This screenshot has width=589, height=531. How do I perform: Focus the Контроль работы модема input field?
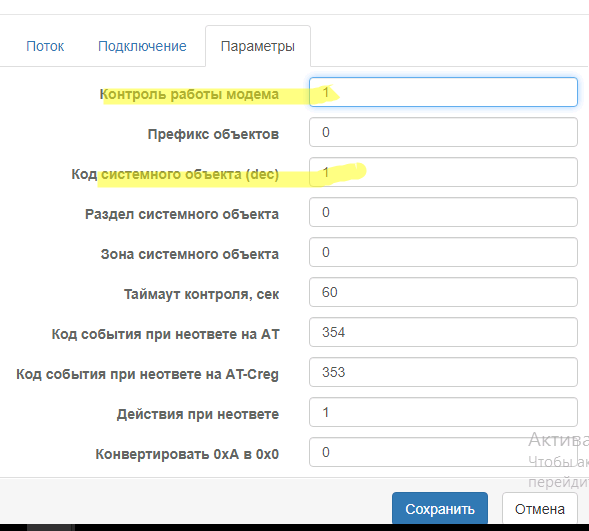(x=443, y=92)
